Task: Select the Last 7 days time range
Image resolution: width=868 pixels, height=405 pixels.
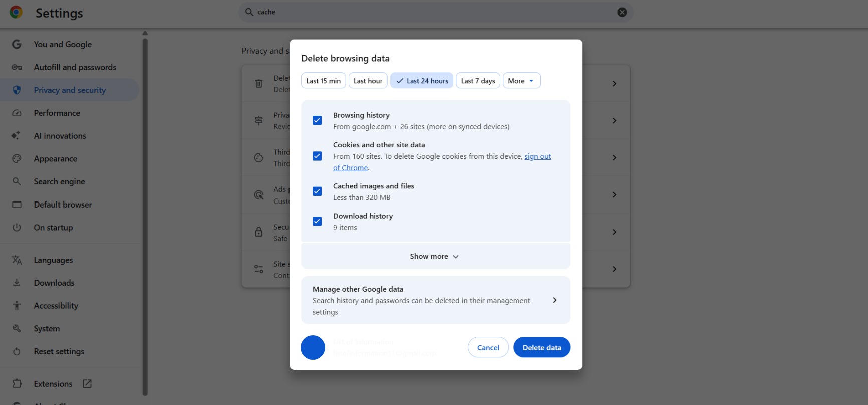Action: coord(478,81)
